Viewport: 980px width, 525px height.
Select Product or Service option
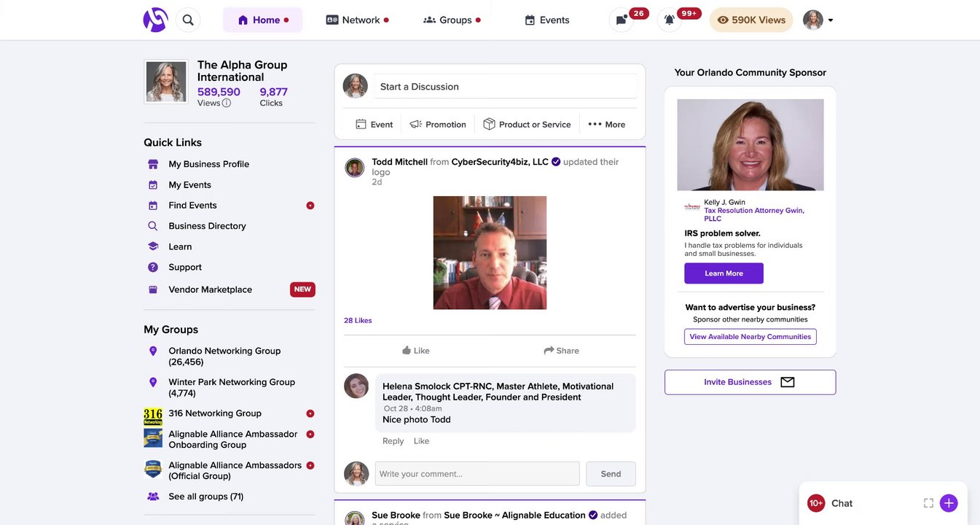click(x=528, y=125)
